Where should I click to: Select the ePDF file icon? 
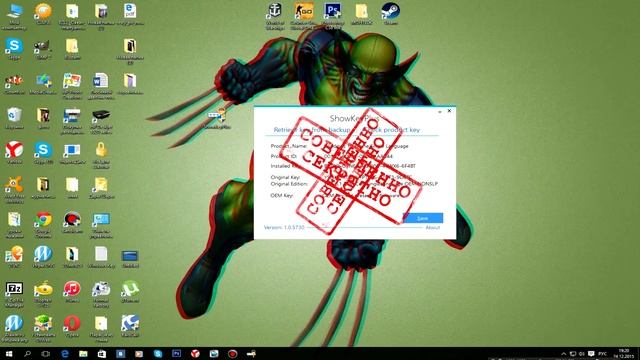[130, 16]
